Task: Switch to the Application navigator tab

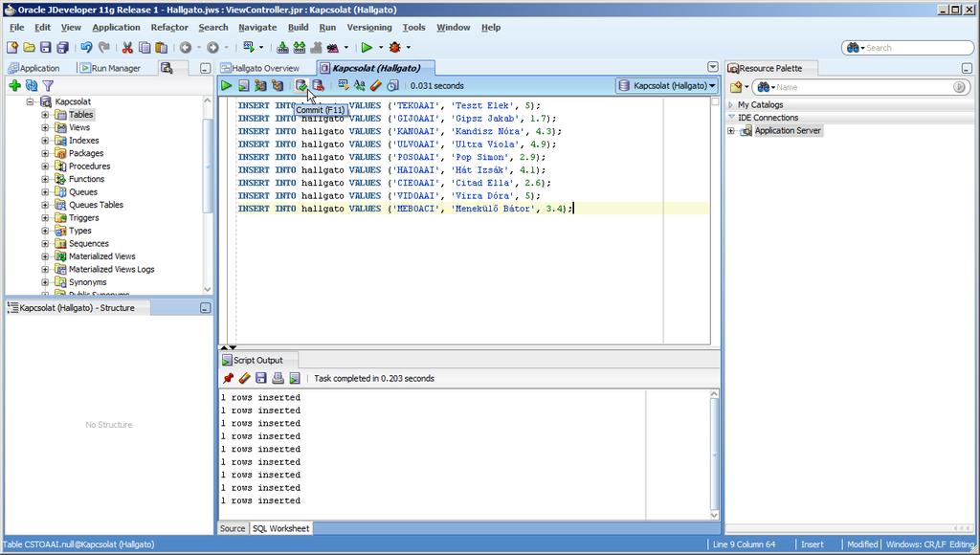Action: [34, 68]
